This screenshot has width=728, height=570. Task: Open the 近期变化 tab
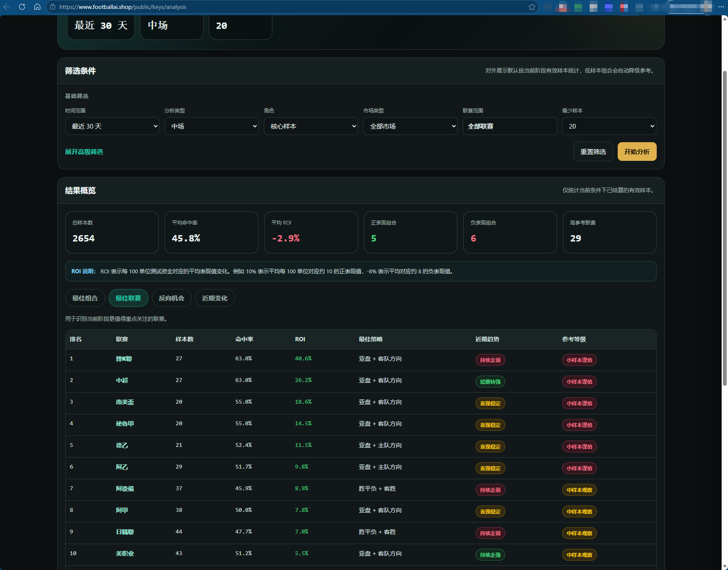click(215, 298)
